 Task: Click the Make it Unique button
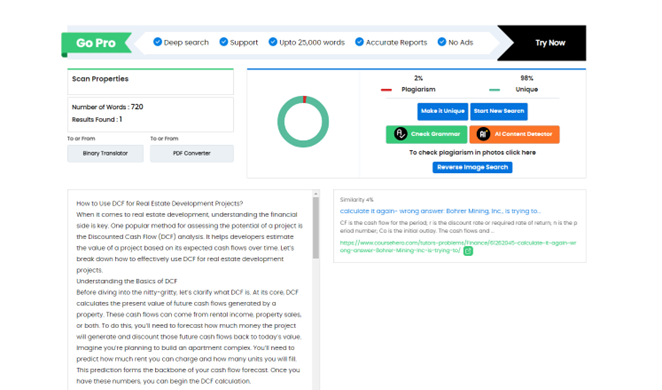[x=442, y=111]
